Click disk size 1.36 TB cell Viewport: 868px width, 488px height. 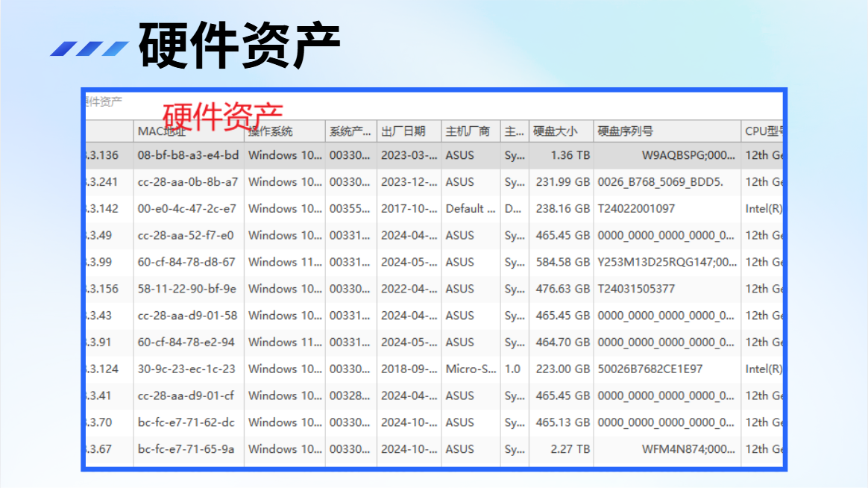[x=570, y=156]
